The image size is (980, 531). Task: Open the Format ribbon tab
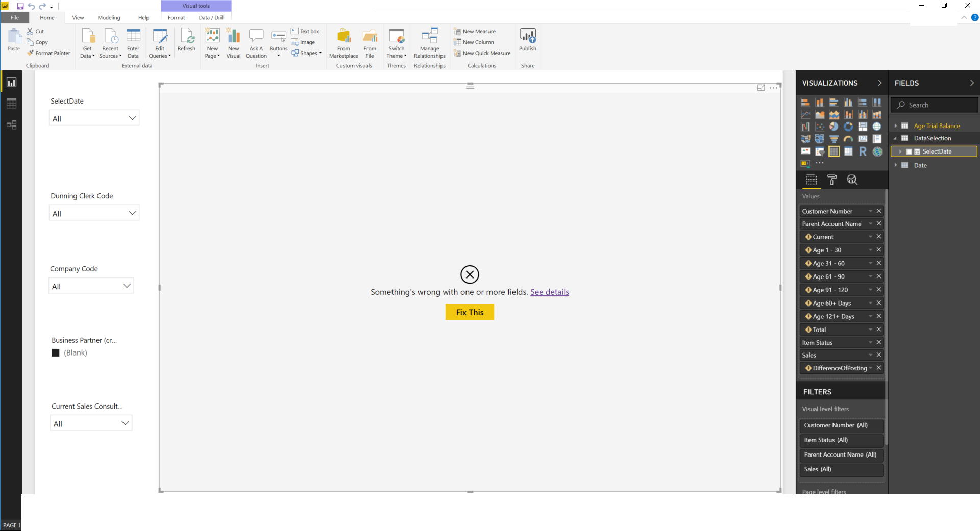(x=177, y=18)
